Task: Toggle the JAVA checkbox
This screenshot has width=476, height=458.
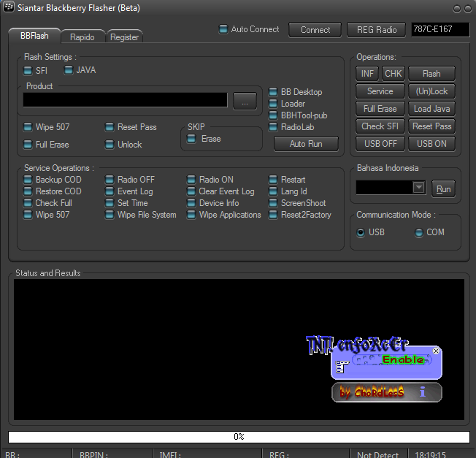Action: coord(69,70)
